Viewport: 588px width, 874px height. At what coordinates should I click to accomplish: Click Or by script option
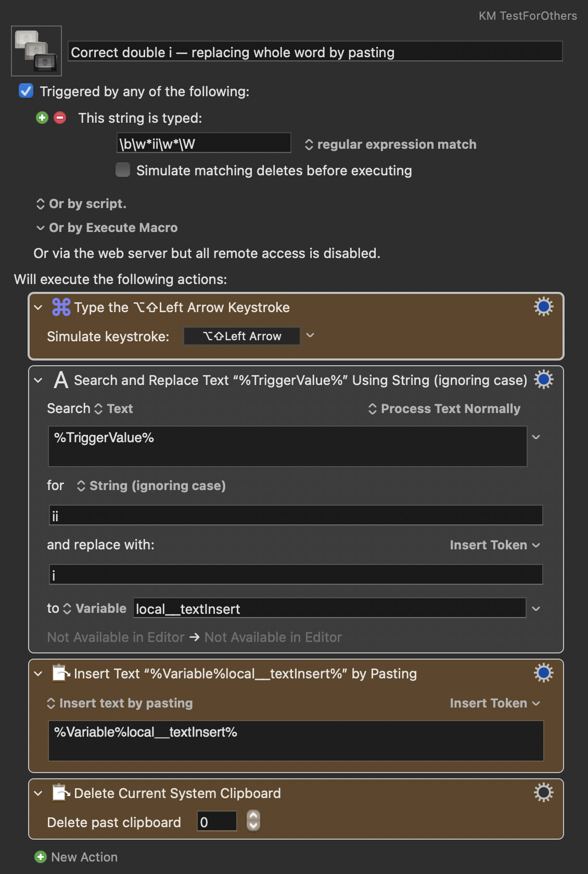[x=81, y=204]
